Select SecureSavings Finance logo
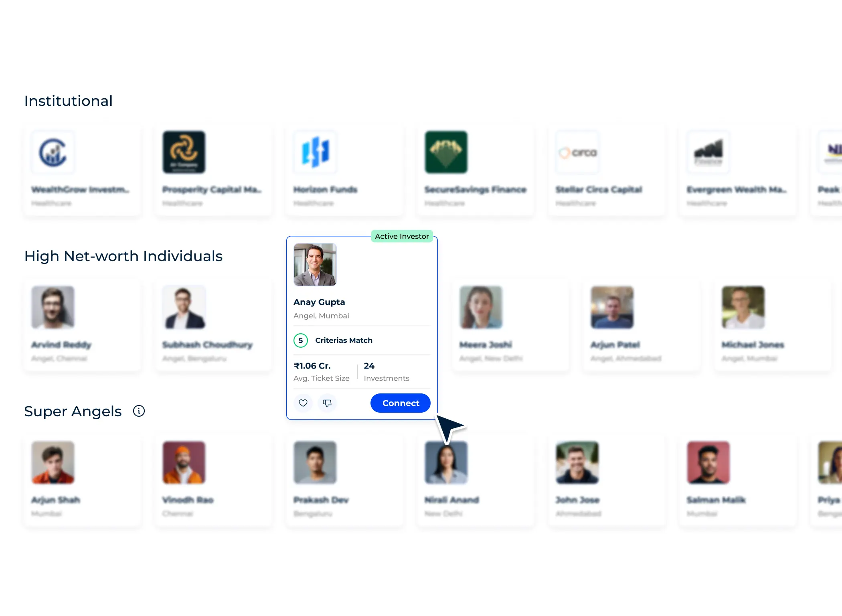This screenshot has width=842, height=616. (x=446, y=152)
